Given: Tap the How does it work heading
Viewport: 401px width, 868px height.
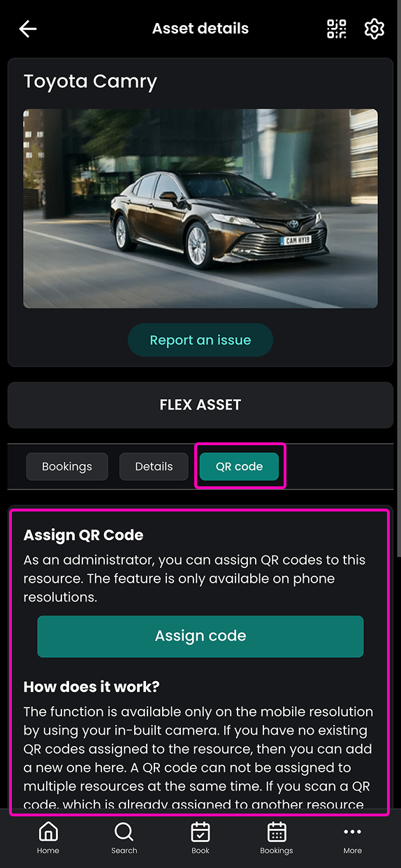Looking at the screenshot, I should (x=92, y=687).
